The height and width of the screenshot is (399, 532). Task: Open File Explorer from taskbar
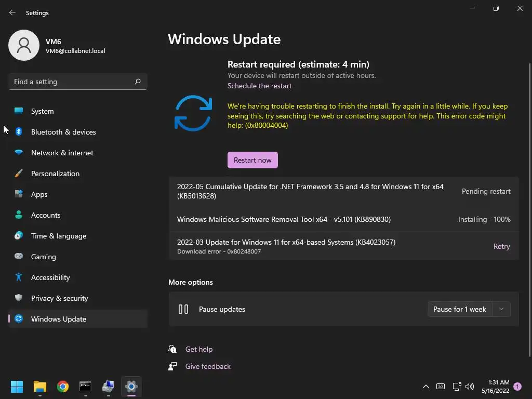pos(39,387)
